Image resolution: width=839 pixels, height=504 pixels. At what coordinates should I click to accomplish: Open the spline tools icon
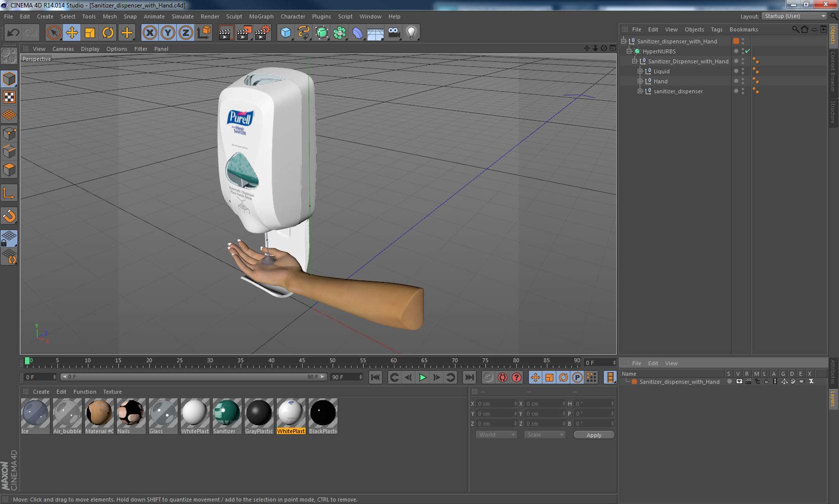pyautogui.click(x=304, y=33)
